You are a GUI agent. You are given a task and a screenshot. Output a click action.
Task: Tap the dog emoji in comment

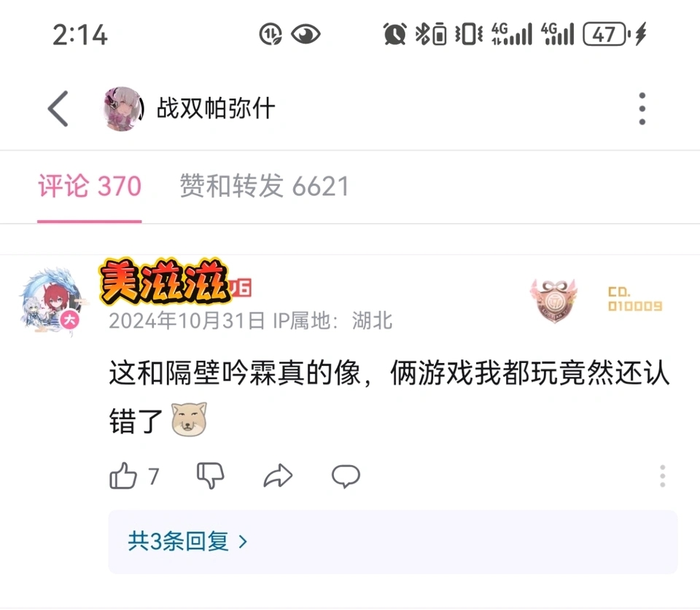(x=190, y=420)
